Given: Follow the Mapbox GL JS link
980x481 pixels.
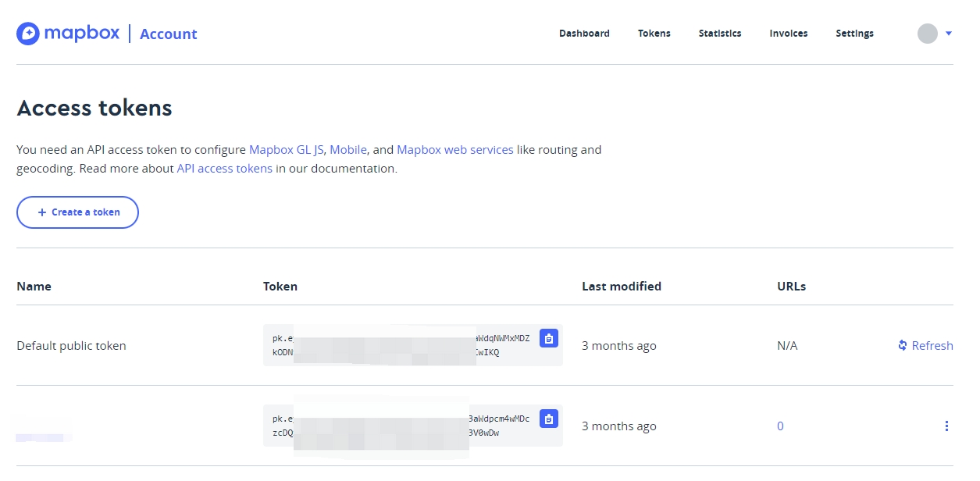Looking at the screenshot, I should click(287, 149).
